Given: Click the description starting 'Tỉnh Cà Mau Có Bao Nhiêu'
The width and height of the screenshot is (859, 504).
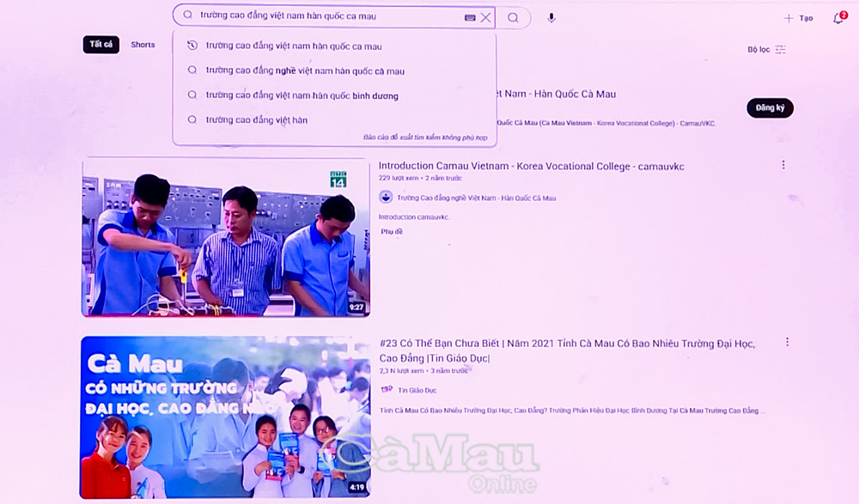Looking at the screenshot, I should (x=572, y=410).
